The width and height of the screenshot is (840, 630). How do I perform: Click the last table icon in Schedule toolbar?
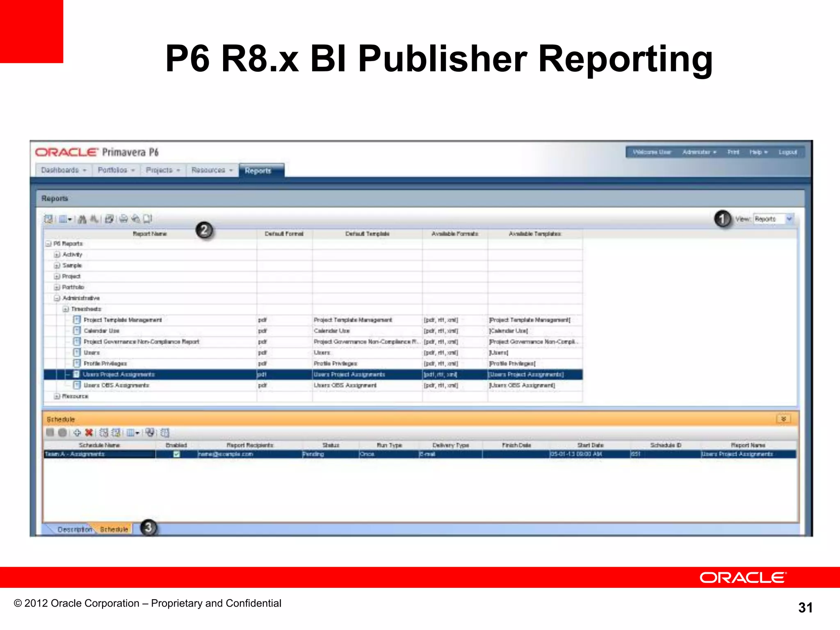coord(165,433)
